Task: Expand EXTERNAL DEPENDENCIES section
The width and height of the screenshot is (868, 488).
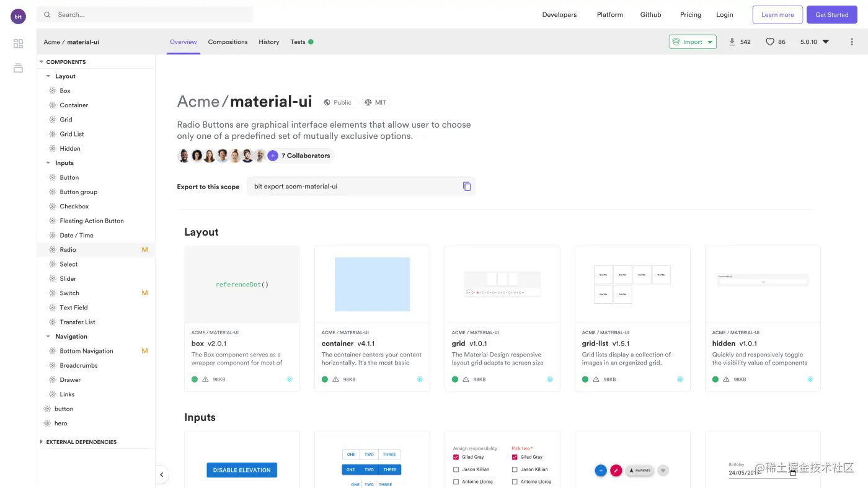Action: point(41,442)
